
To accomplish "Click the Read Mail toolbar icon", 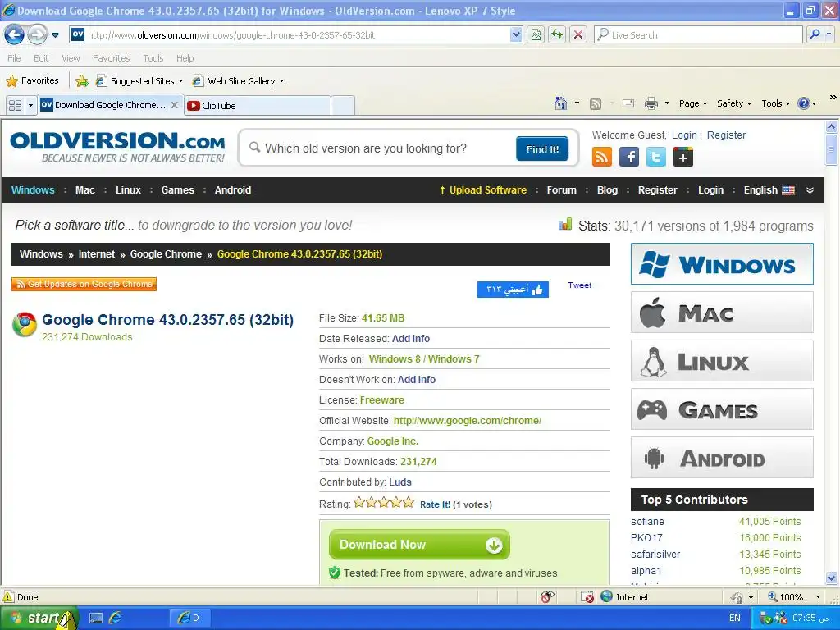I will [x=628, y=103].
